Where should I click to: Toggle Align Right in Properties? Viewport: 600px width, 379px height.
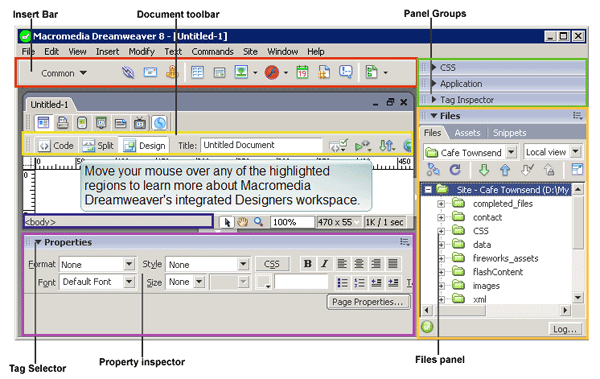376,264
